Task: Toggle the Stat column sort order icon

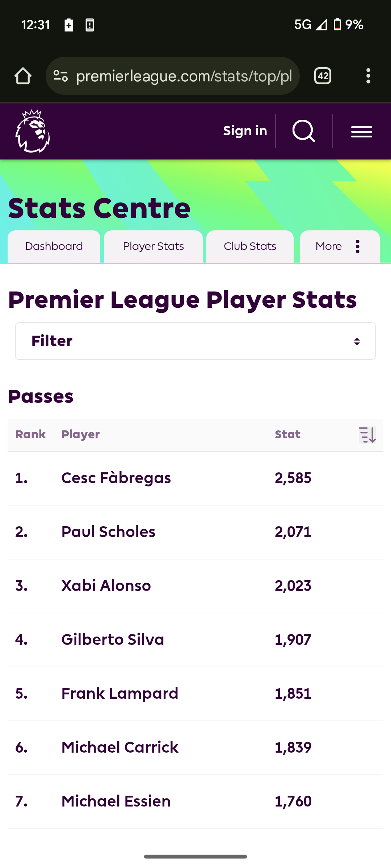Action: pos(367,435)
